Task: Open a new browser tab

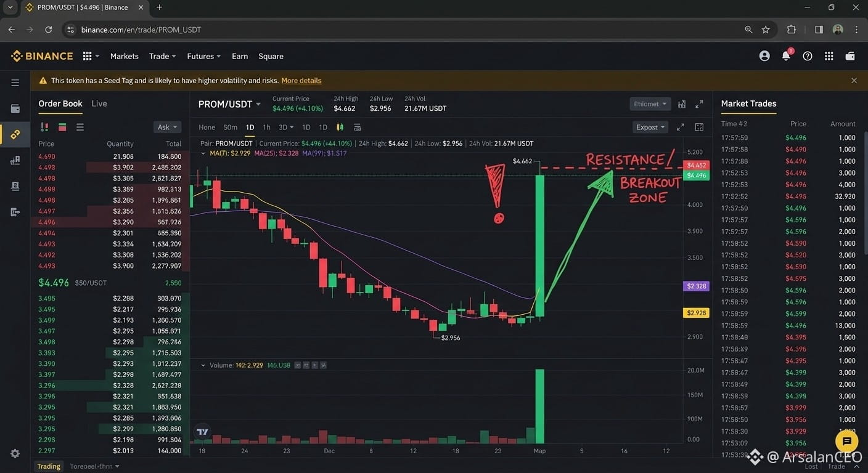Action: pos(159,7)
